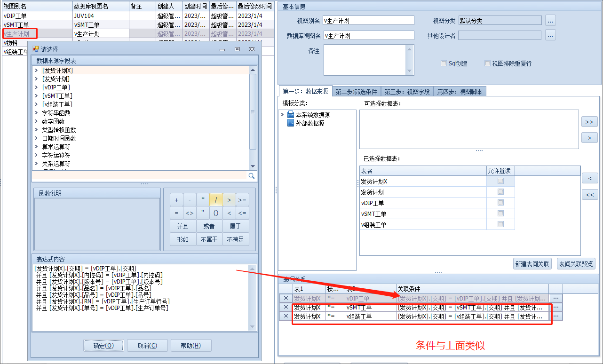Click the 外部数据源 database icon

tap(291, 123)
